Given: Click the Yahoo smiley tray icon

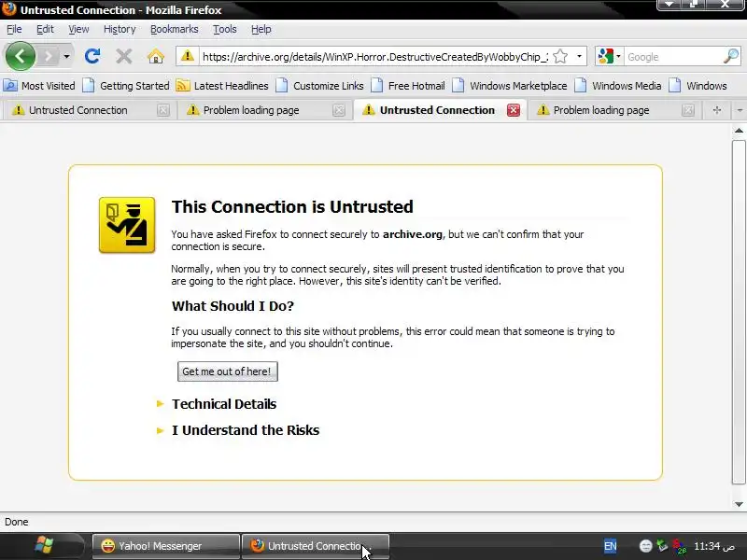Looking at the screenshot, I should [x=645, y=546].
